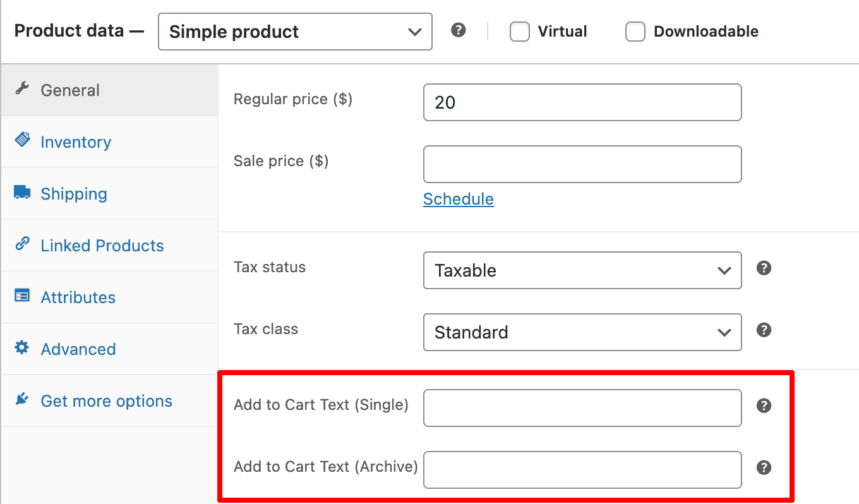Switch to the Advanced tab
The height and width of the screenshot is (504, 859).
click(x=110, y=349)
